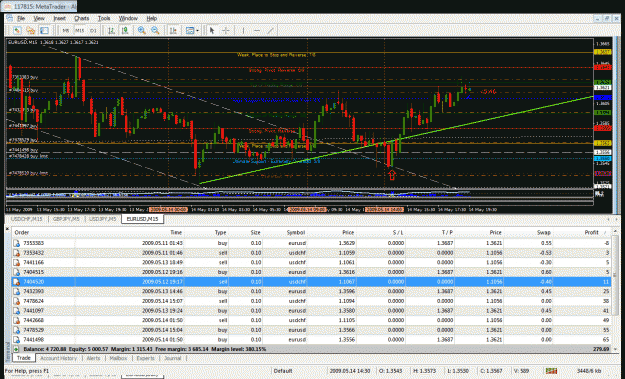Select the vertical line drawing tool
This screenshot has width=625, height=379.
click(243, 30)
